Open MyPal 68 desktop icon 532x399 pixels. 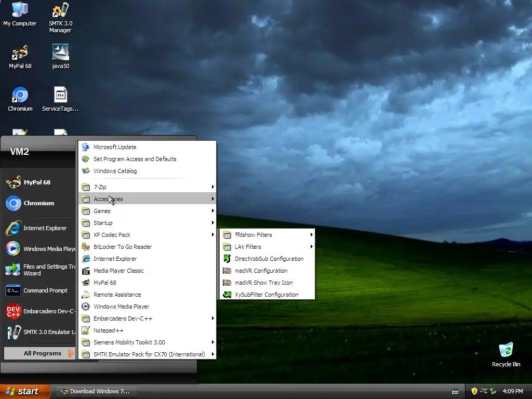pyautogui.click(x=20, y=57)
